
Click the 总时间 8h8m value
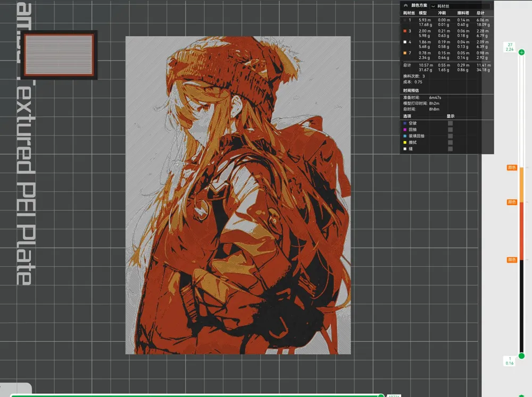point(434,109)
